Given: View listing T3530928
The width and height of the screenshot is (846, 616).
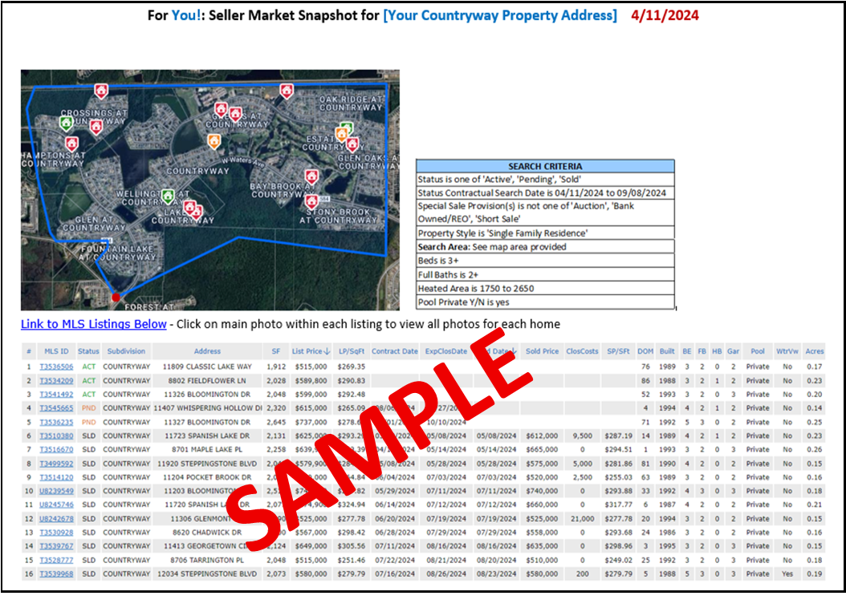Looking at the screenshot, I should 56,533.
